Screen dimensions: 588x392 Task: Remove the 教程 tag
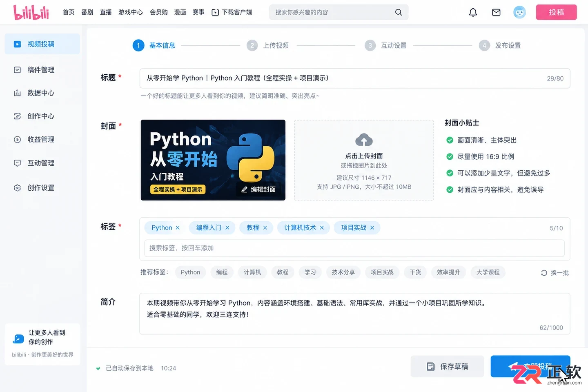point(265,228)
